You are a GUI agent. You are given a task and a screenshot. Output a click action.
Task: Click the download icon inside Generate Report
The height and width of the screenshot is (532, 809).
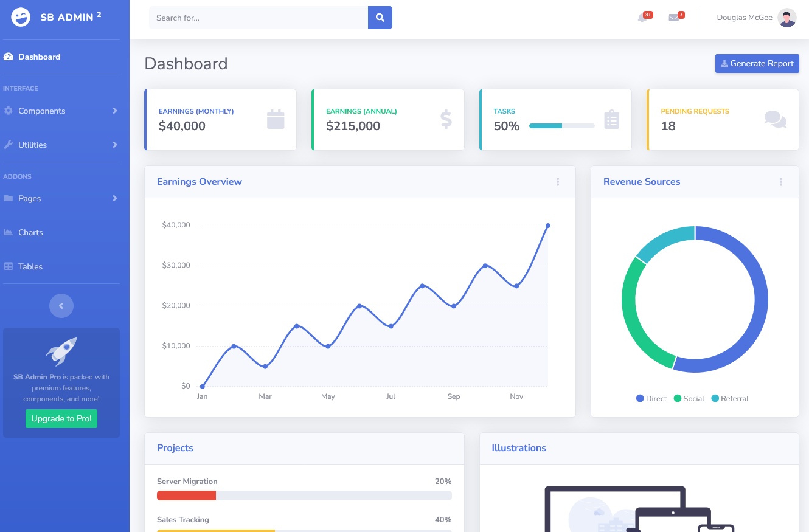click(x=724, y=63)
